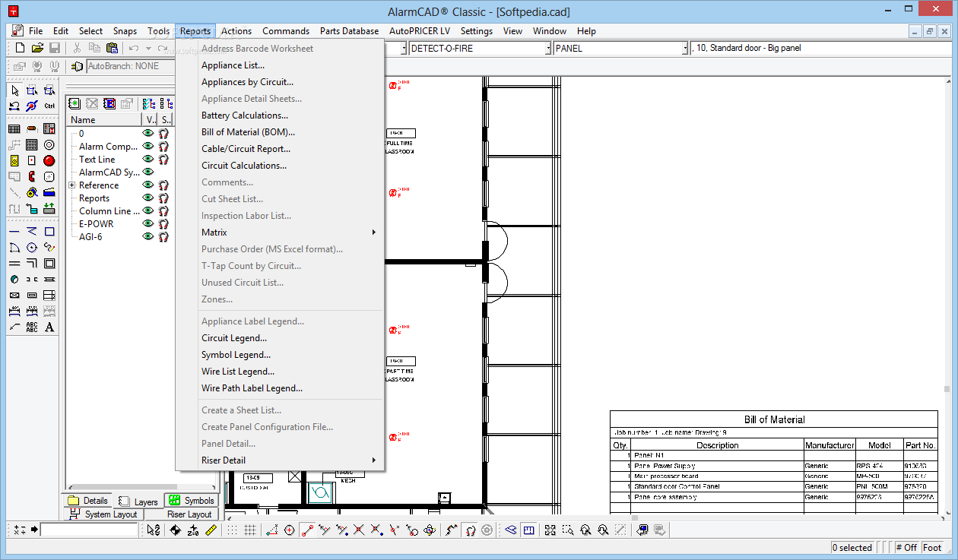Toggle the # Off status indicator
958x560 pixels.
[906, 547]
